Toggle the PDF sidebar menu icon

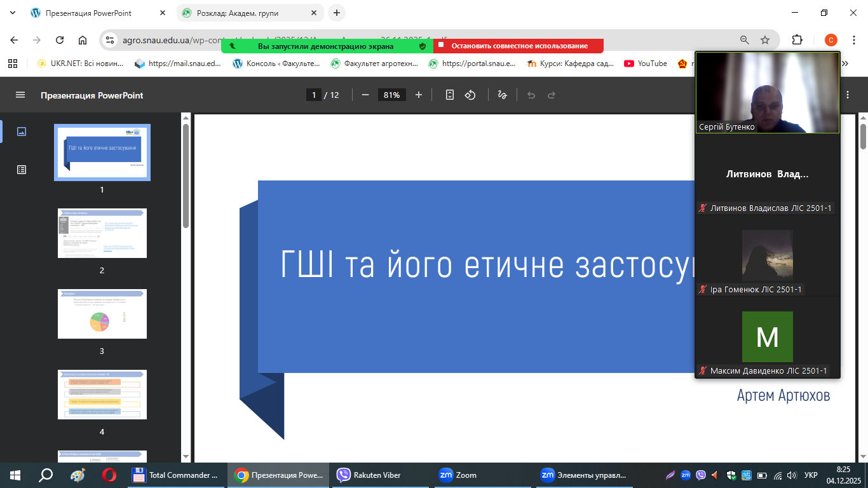pos(20,95)
